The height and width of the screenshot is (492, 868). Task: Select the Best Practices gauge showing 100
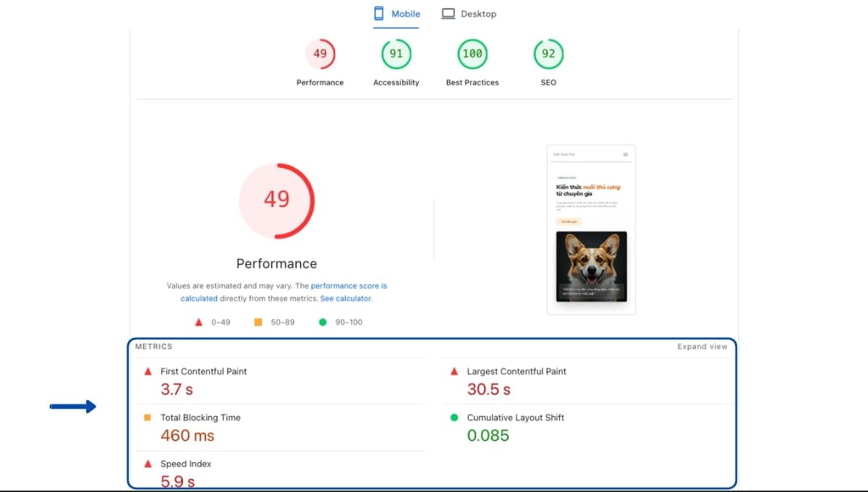(472, 54)
